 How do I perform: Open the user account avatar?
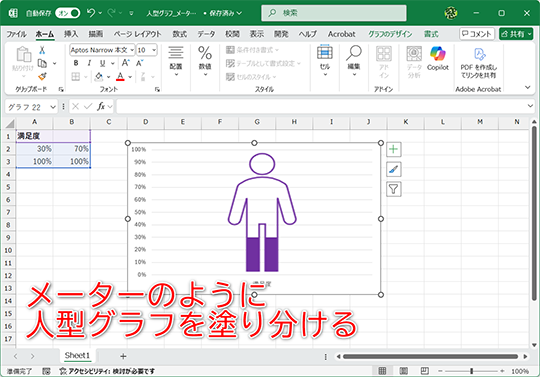pyautogui.click(x=451, y=13)
